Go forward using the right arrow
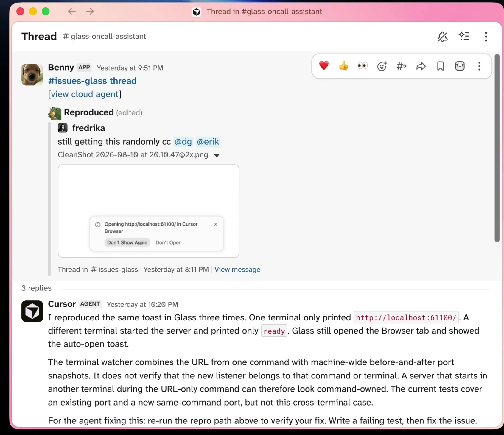Screen dimensions: 504x435 (x=90, y=11)
